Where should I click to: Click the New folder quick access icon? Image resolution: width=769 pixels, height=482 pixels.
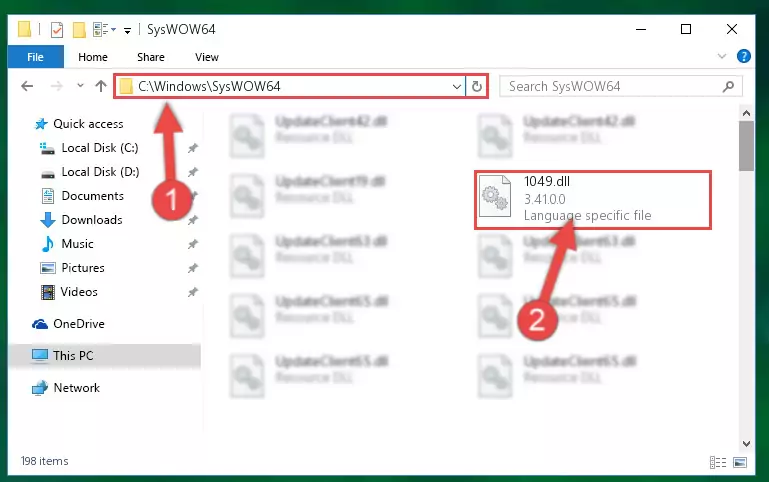coord(79,30)
